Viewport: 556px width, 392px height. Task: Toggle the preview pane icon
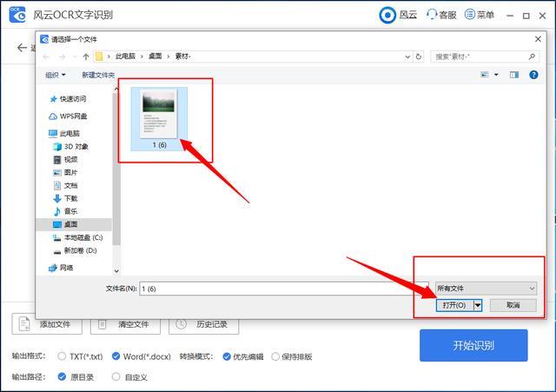coord(514,75)
